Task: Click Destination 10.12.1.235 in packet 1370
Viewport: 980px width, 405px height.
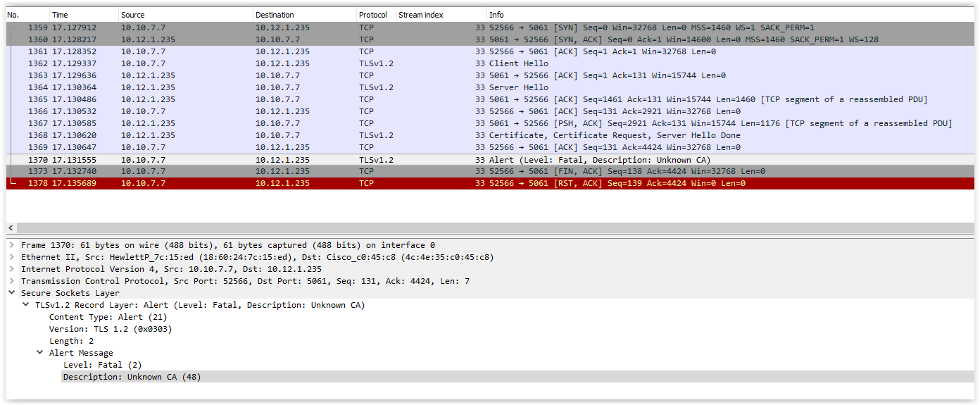Action: (282, 160)
